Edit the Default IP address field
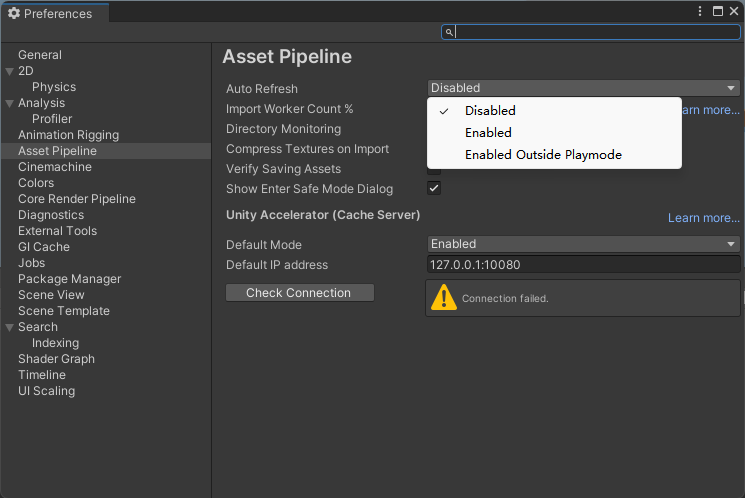 pos(583,265)
